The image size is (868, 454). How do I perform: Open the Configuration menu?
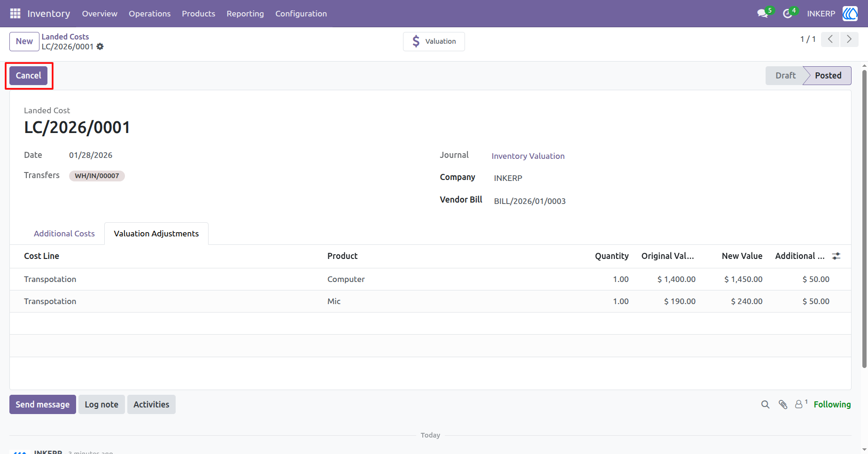(x=301, y=14)
